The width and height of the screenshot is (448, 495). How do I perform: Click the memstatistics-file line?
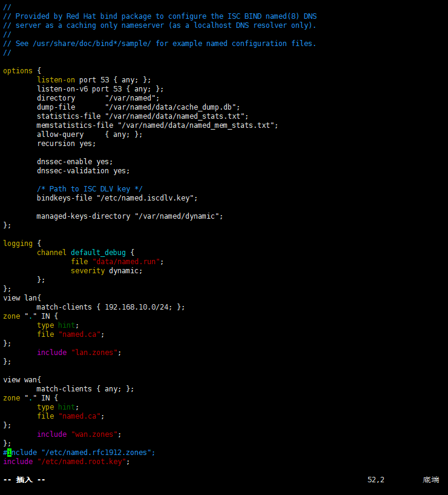click(x=157, y=125)
